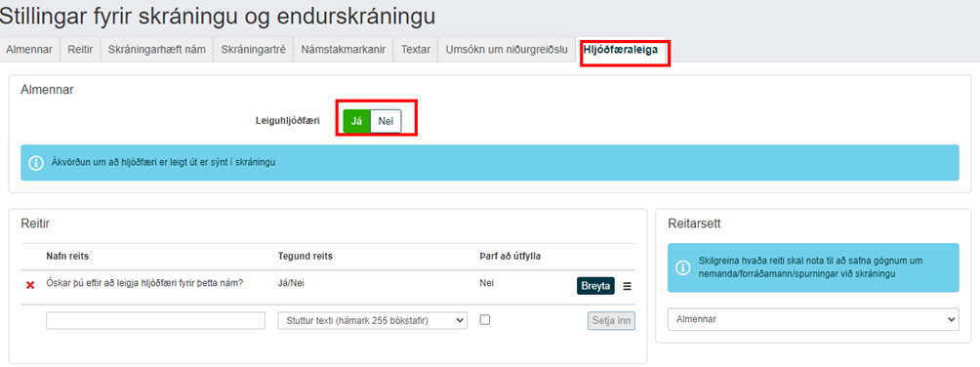Expand the Almennar Reitarsett dropdown

tap(813, 319)
